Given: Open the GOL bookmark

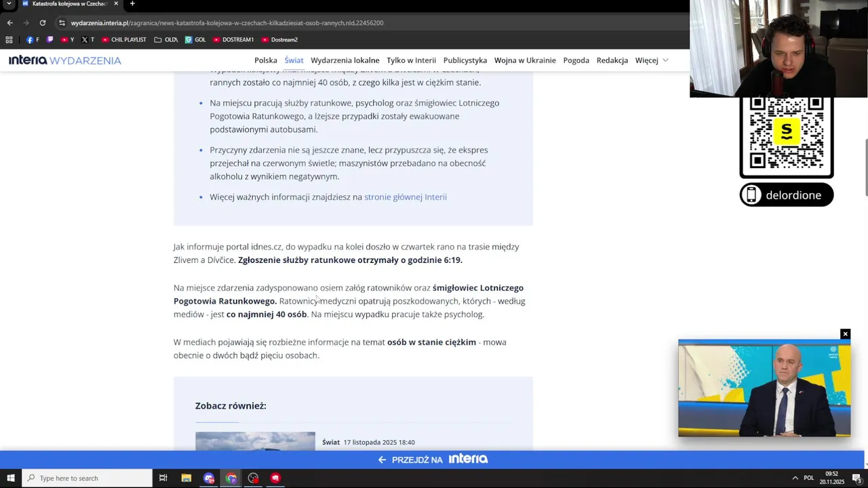Looking at the screenshot, I should pyautogui.click(x=195, y=39).
